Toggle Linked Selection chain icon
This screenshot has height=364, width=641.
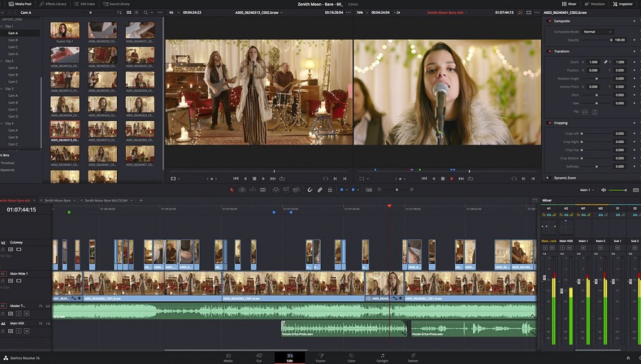point(320,190)
